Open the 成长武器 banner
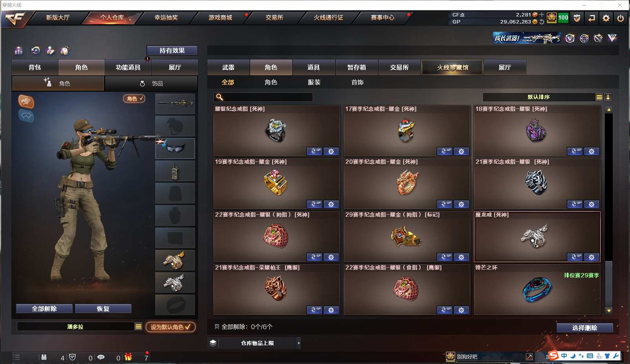Viewport: 630px width, 364px height. click(526, 38)
